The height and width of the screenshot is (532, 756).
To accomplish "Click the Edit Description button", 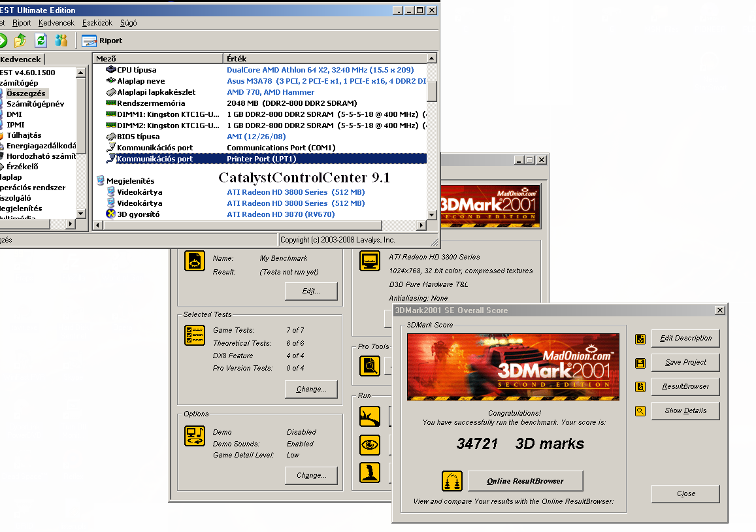I will (x=685, y=338).
